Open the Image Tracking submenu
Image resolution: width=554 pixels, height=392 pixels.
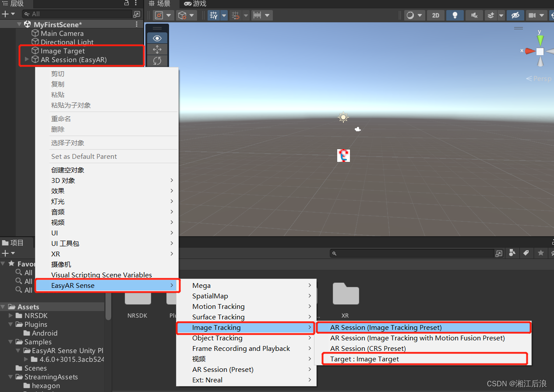[246, 327]
